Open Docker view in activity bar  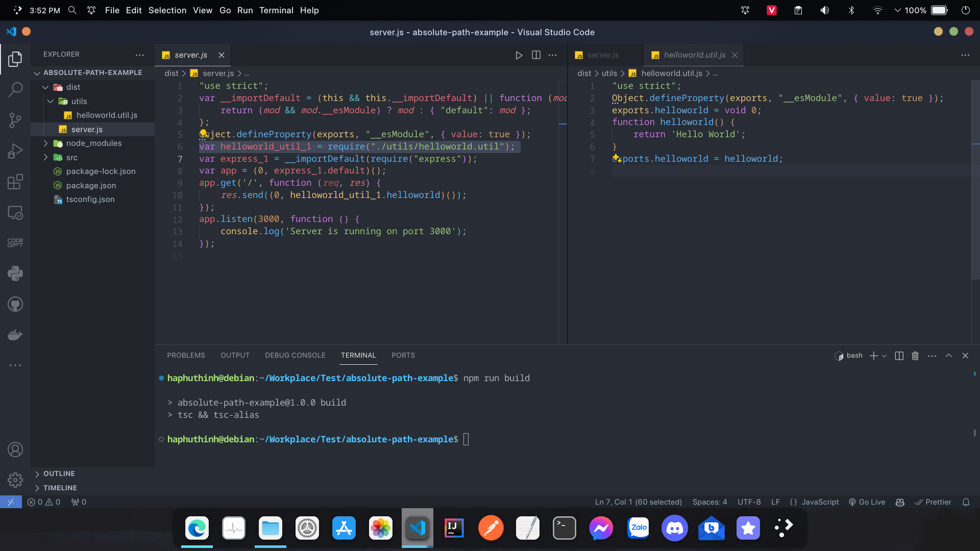15,335
